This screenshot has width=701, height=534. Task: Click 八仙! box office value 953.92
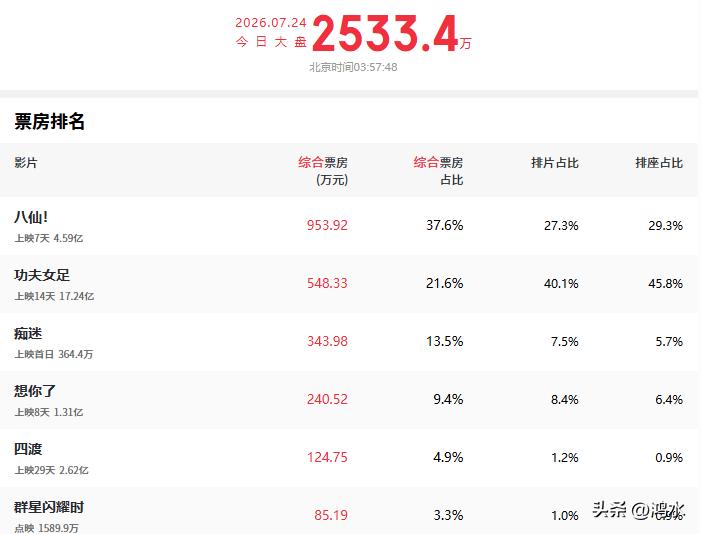pos(327,225)
